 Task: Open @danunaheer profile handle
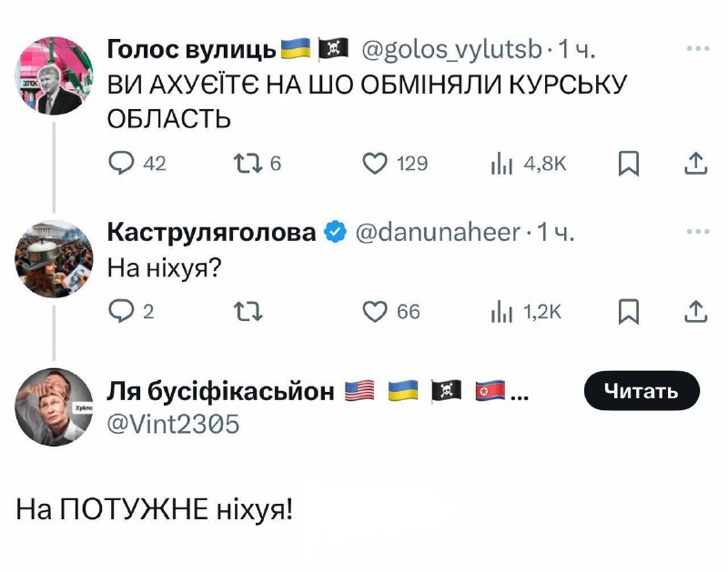pyautogui.click(x=436, y=232)
